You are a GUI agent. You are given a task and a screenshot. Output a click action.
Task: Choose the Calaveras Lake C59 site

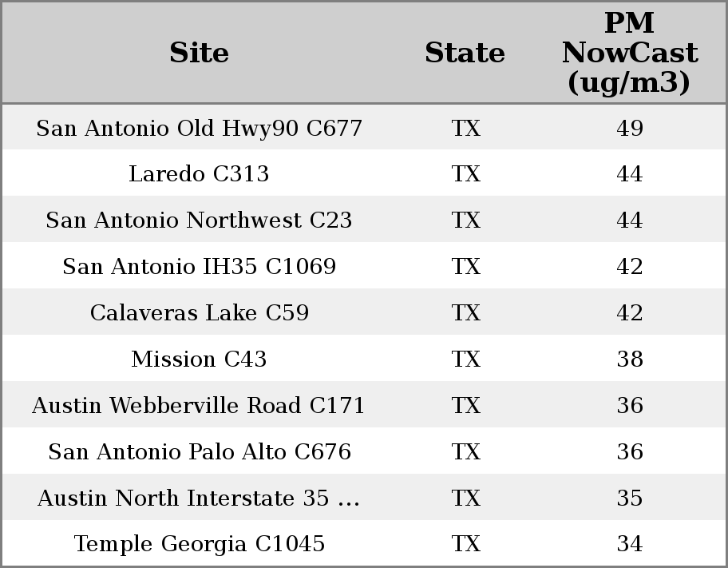[x=199, y=313]
